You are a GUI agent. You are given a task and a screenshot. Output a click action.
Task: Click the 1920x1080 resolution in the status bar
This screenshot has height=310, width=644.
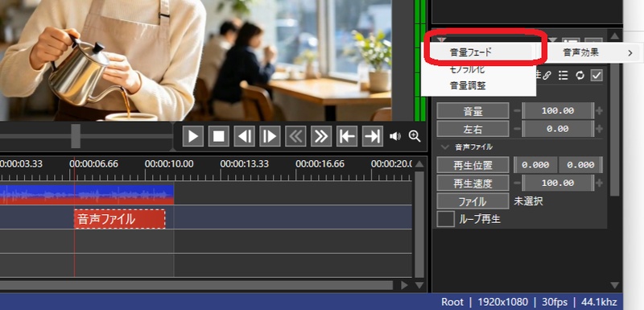pyautogui.click(x=502, y=302)
